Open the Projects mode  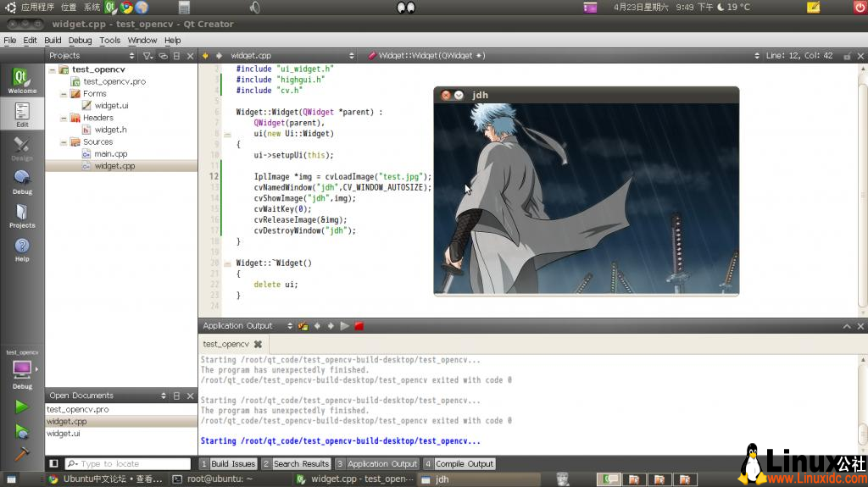[x=22, y=215]
